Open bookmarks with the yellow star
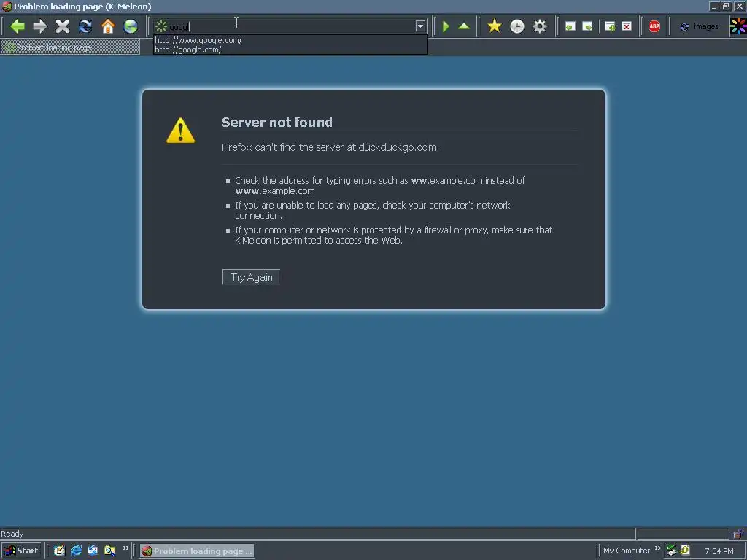The image size is (747, 560). 495,26
